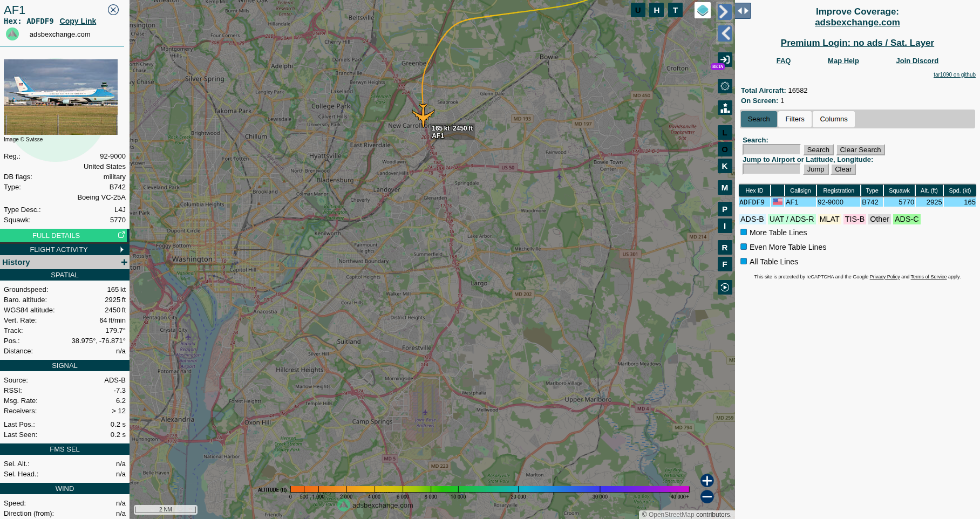
Task: Click the Jump to Airport input field
Action: [771, 169]
